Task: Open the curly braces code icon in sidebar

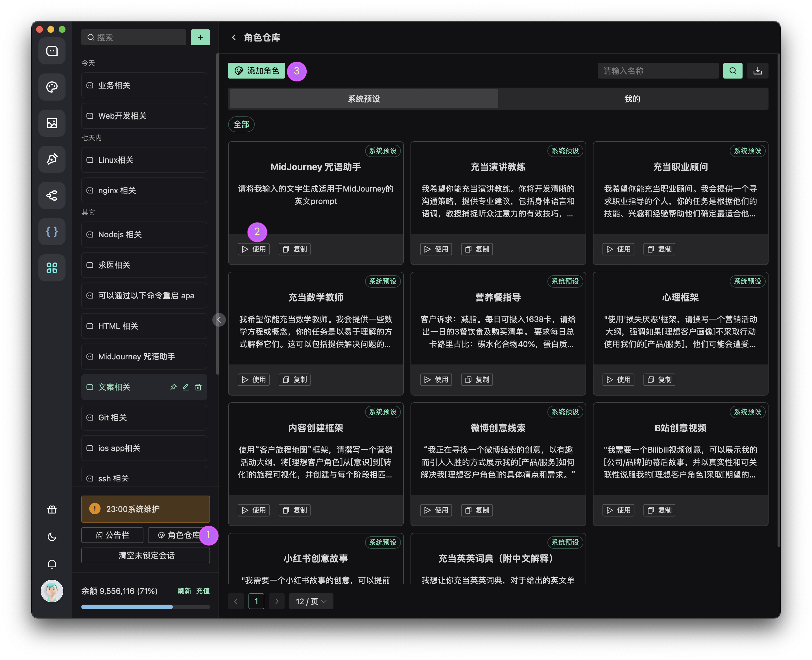Action: click(x=52, y=231)
